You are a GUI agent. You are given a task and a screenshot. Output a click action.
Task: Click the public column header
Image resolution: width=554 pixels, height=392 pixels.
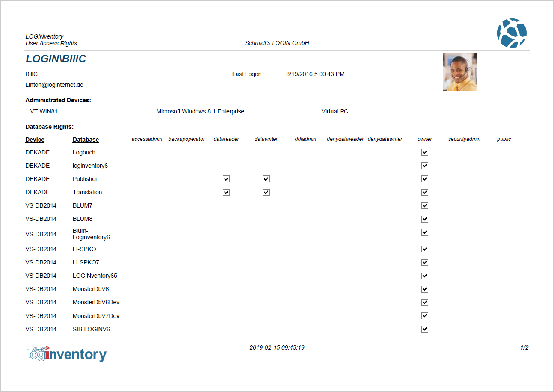504,139
